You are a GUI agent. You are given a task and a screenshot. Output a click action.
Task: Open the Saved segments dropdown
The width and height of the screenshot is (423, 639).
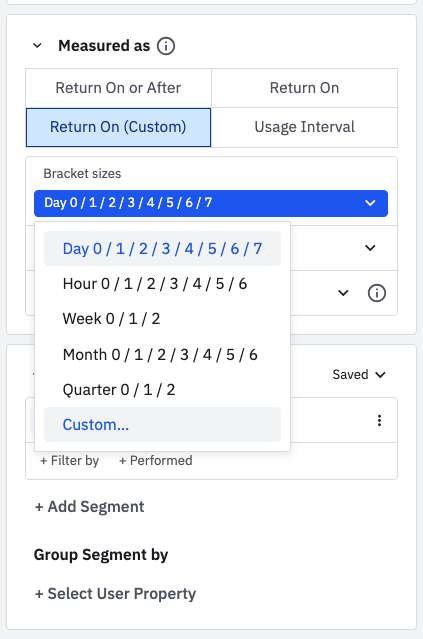pos(359,375)
